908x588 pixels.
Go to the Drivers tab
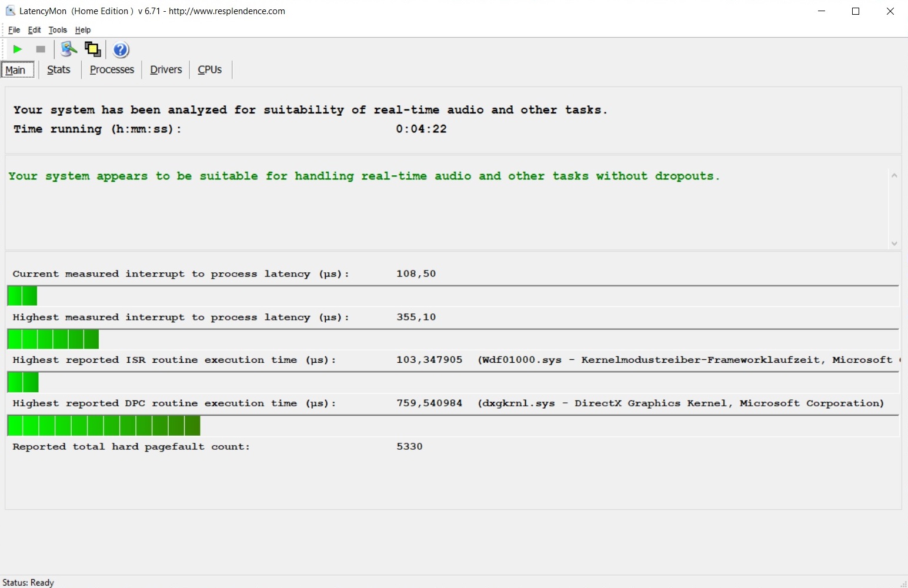pos(166,70)
